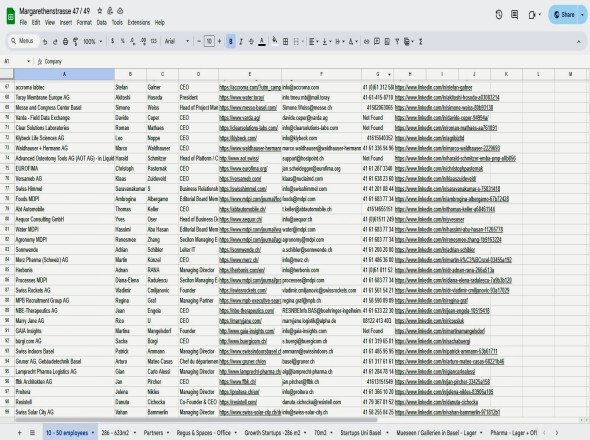Open website link in EUROFIMA row
This screenshot has width=590, height=440.
click(x=243, y=169)
